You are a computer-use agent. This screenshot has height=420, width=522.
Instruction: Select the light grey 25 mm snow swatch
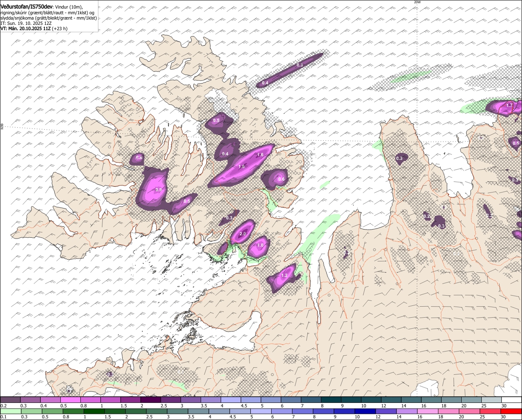pyautogui.click(x=491, y=400)
